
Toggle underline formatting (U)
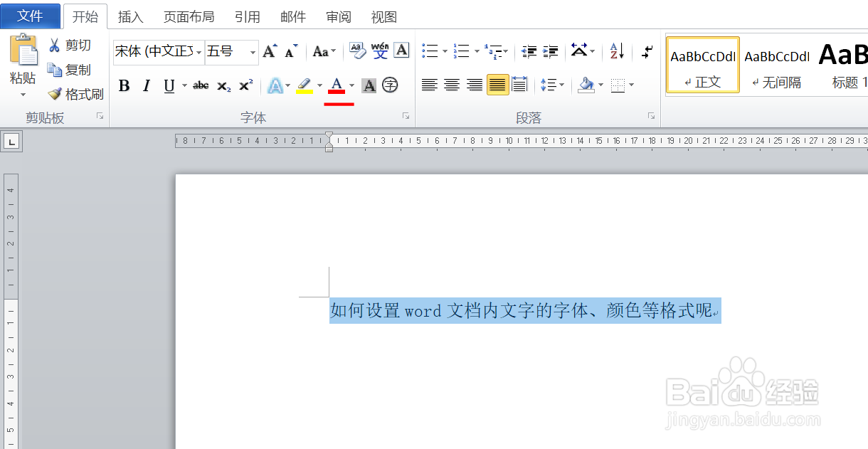click(x=169, y=86)
